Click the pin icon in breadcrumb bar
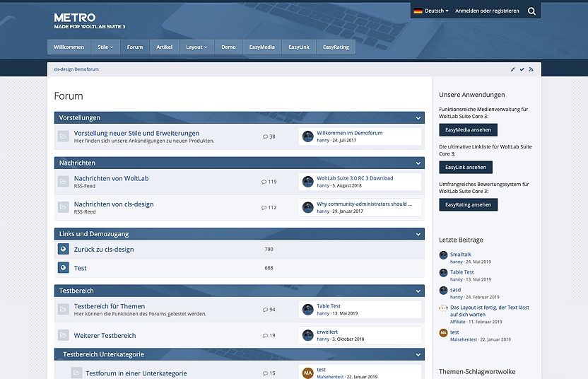The image size is (588, 379). tap(512, 69)
